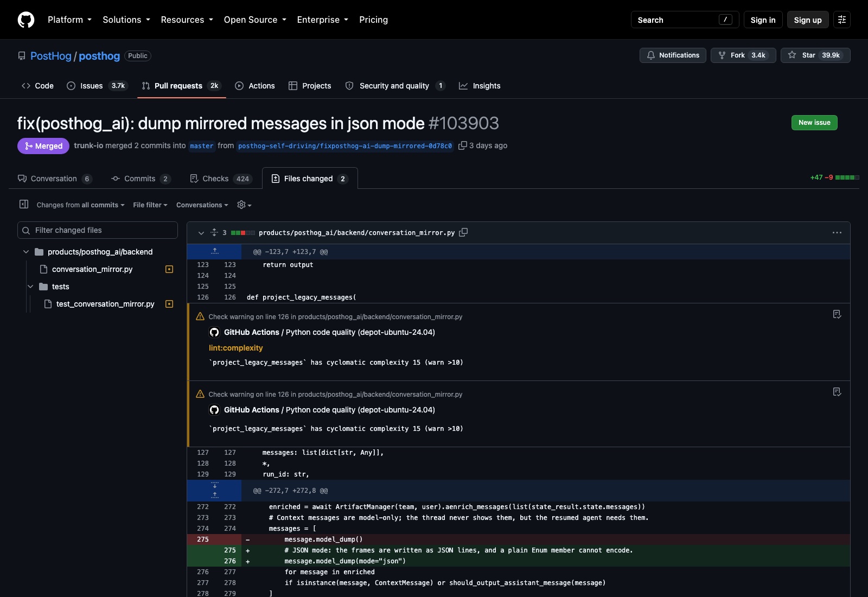868x597 pixels.
Task: Expand lines at the 272 hunk header
Action: tap(214, 490)
